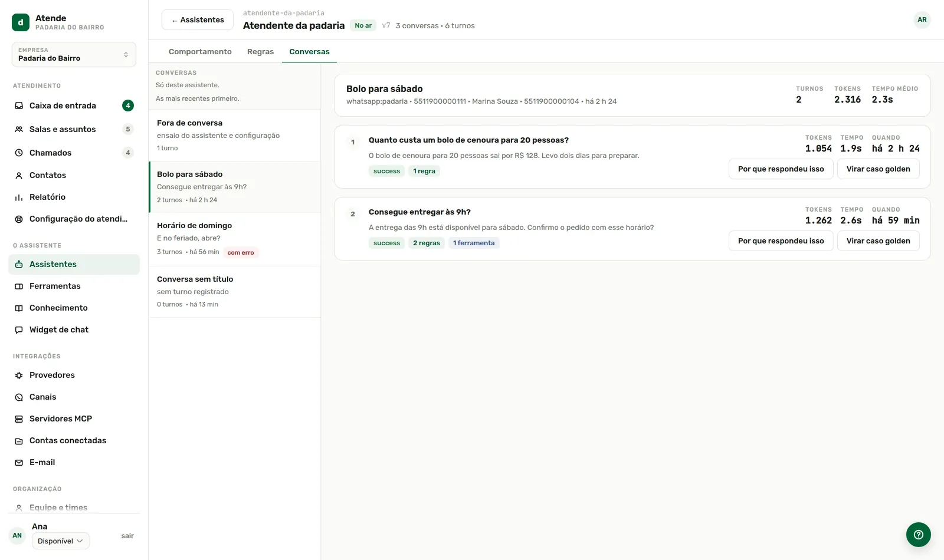This screenshot has height=560, width=944.
Task: Select the 'Bolo para sábado' conversation row
Action: [x=235, y=187]
